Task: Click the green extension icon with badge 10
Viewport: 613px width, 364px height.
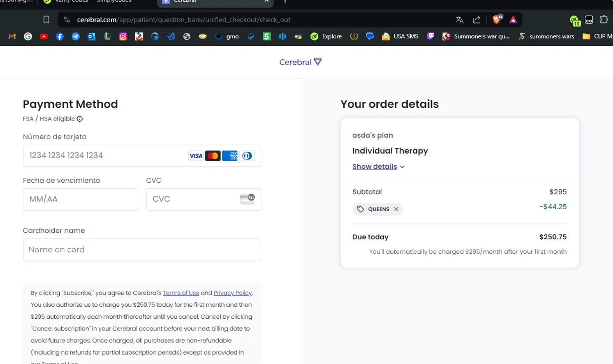Action: click(575, 20)
